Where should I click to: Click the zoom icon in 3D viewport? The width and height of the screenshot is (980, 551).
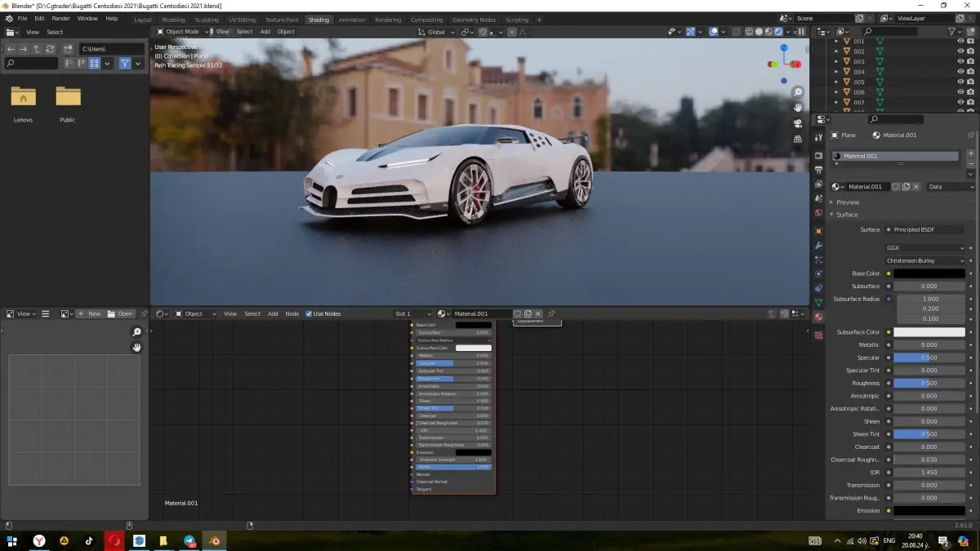[x=798, y=92]
